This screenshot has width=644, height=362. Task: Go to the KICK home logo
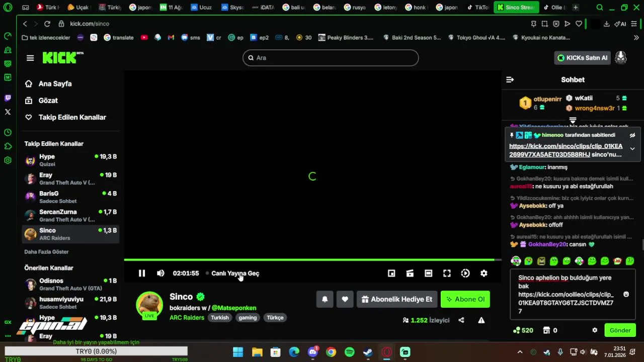point(63,57)
